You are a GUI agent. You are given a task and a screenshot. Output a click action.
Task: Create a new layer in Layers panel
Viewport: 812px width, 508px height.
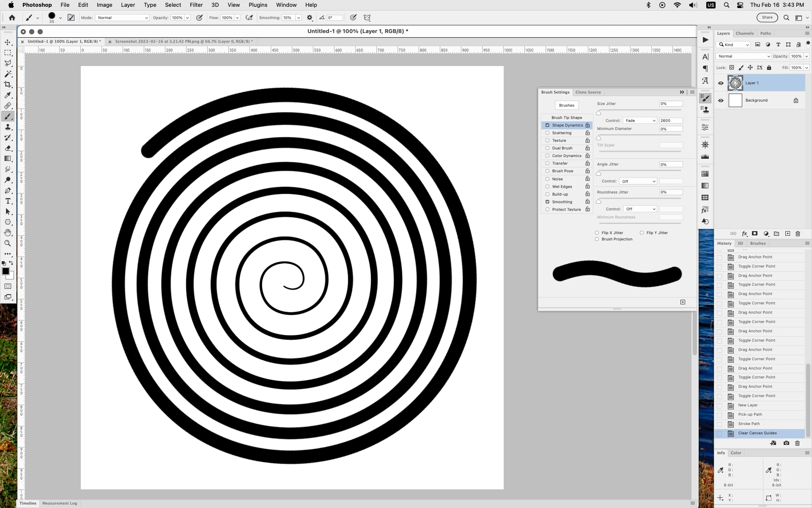pos(787,234)
